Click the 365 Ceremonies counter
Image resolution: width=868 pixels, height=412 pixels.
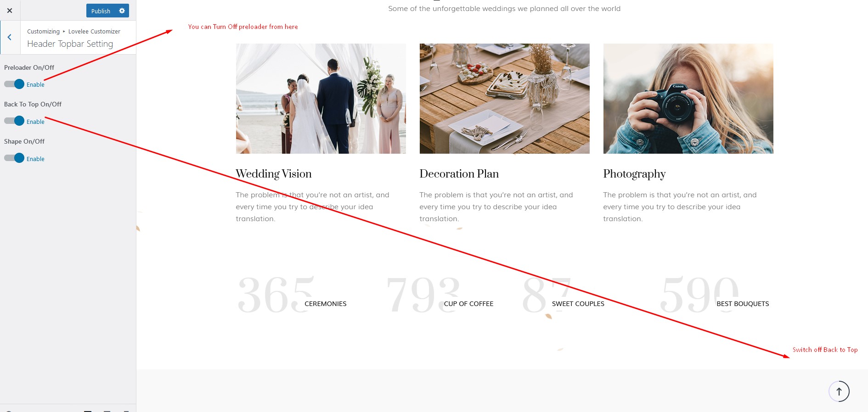291,296
